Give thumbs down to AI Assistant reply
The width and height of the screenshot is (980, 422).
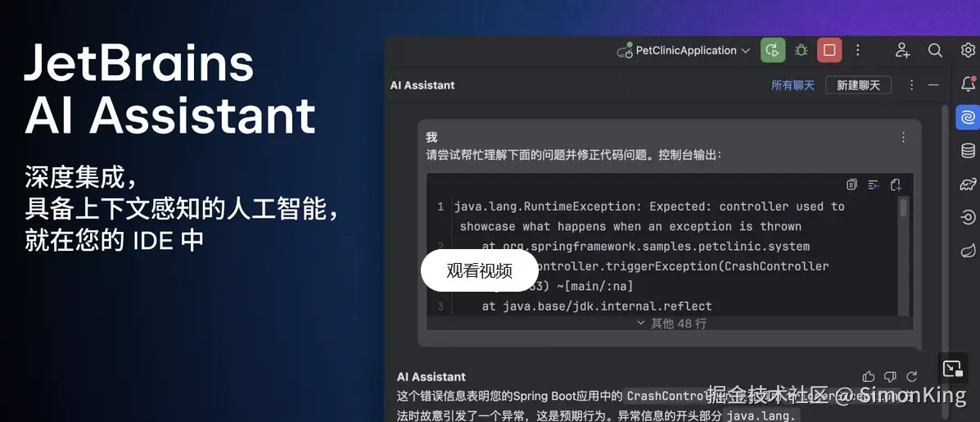[890, 376]
